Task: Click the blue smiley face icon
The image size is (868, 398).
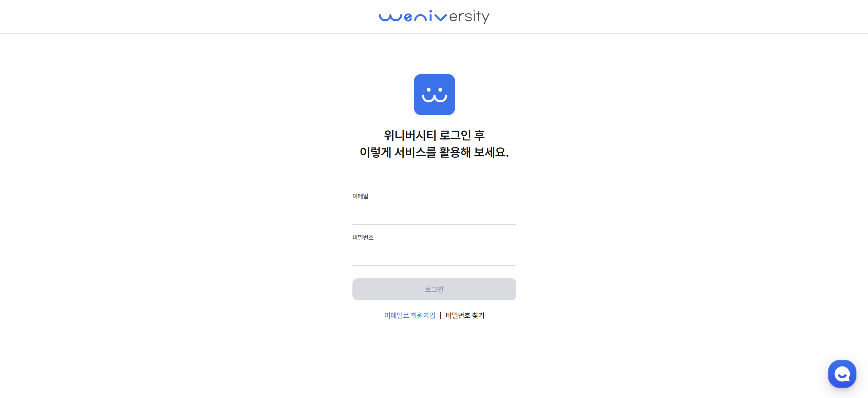Action: click(434, 95)
